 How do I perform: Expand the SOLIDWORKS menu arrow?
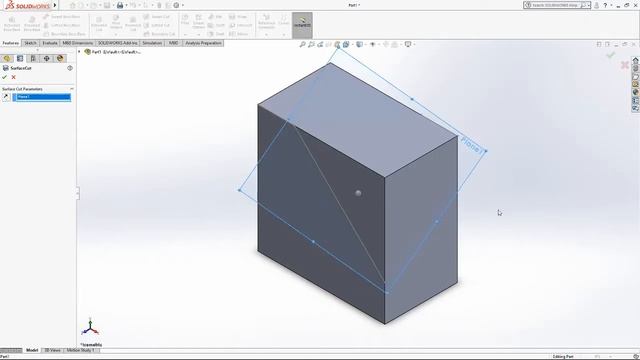[x=55, y=5]
